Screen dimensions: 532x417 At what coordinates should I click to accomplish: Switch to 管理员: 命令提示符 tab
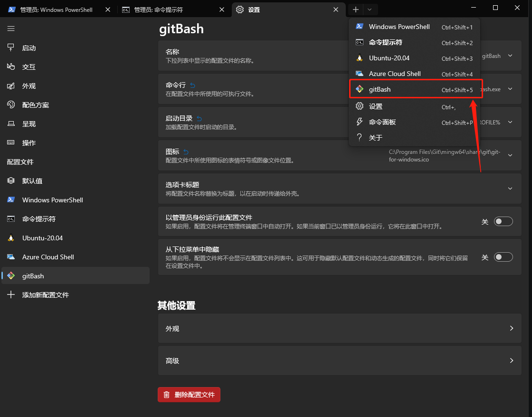coord(173,9)
